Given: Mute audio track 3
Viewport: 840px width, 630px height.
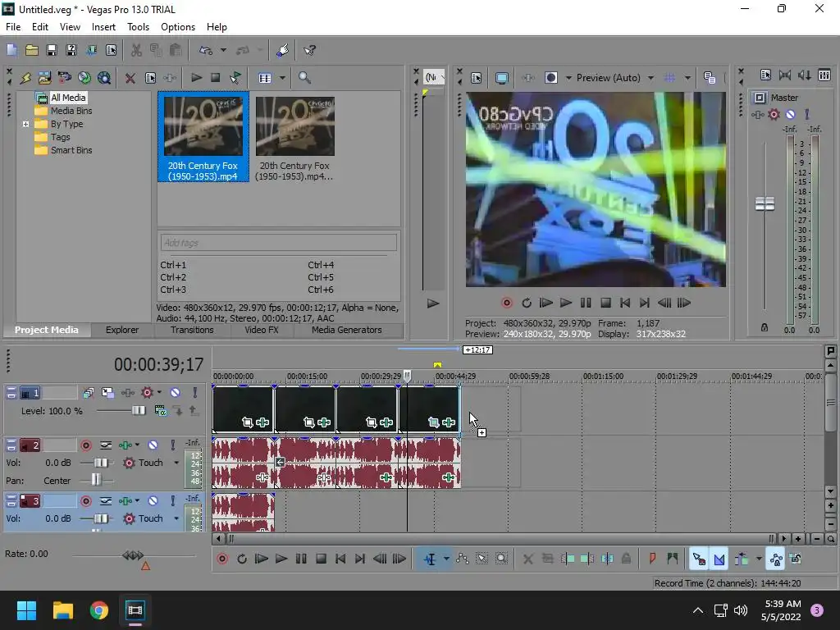Looking at the screenshot, I should tap(153, 501).
